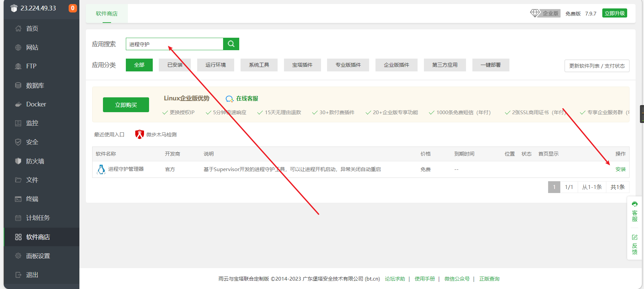The width and height of the screenshot is (644, 289).
Task: Click the monitoring icon beside 监控
Action: 18,123
